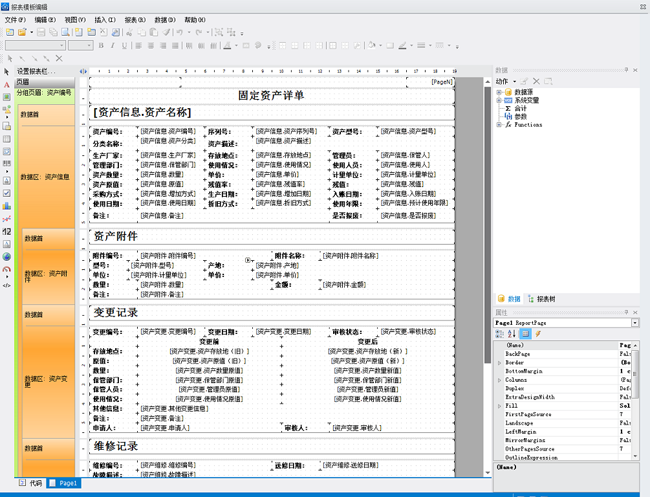Open the 动作 actions button
650x497 pixels.
(504, 81)
